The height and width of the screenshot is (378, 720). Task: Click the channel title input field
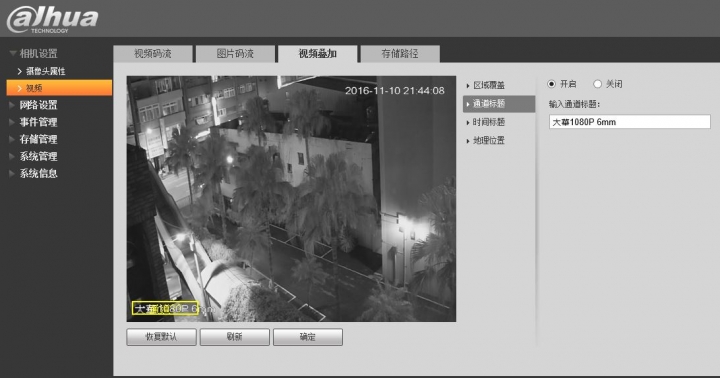tap(630, 122)
